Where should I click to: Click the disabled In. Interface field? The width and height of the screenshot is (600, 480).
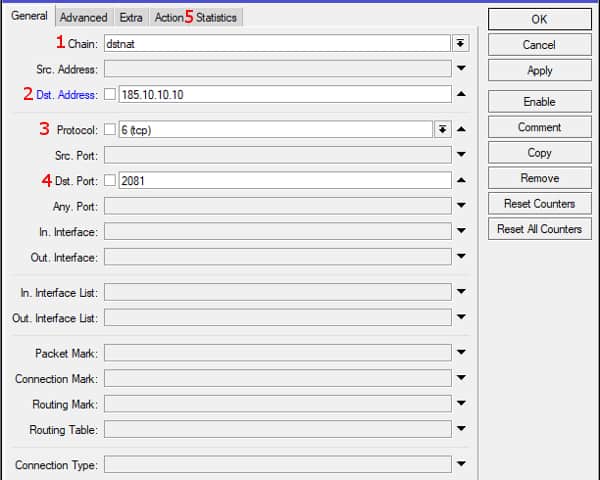tap(278, 231)
